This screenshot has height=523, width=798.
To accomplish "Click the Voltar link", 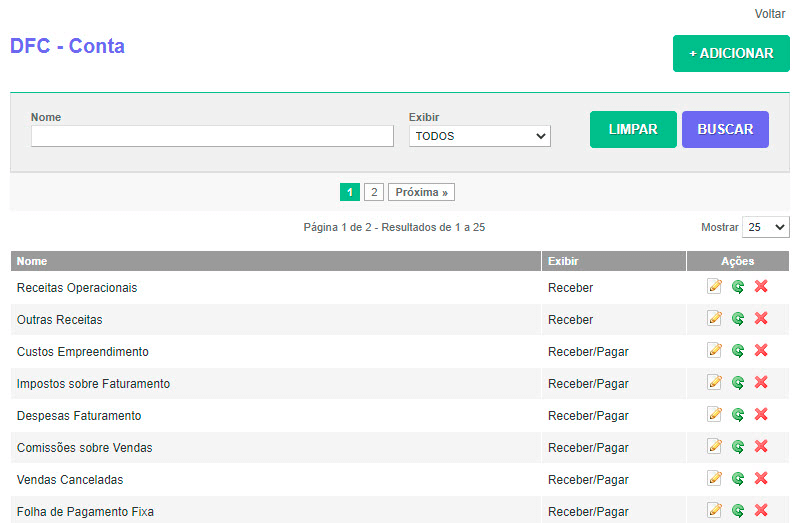I will point(770,14).
